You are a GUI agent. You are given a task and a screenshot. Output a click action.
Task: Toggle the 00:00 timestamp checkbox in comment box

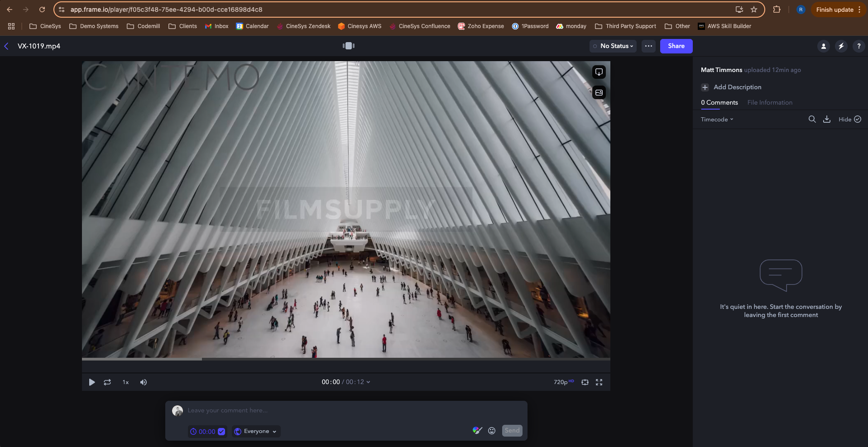click(x=221, y=432)
